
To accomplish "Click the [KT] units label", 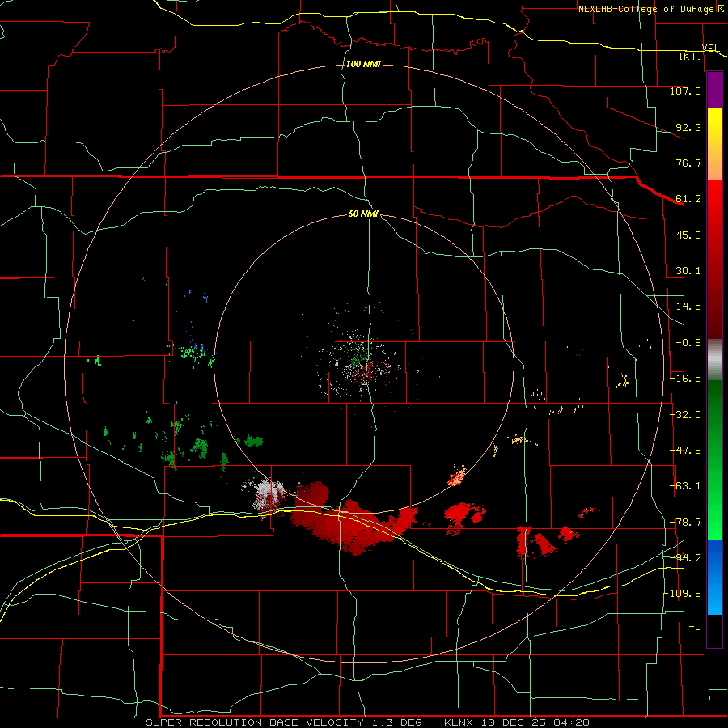I will (691, 56).
